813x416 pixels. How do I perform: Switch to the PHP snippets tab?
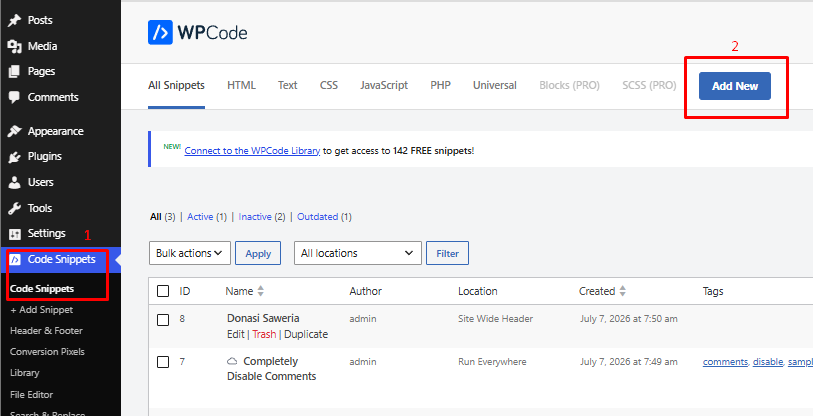coord(440,86)
